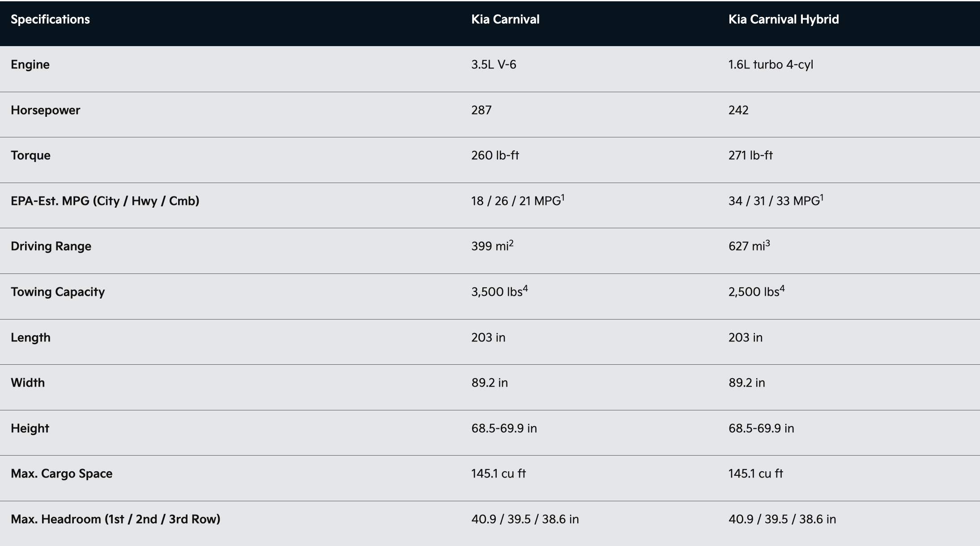The width and height of the screenshot is (980, 546).
Task: Click the 1.6L turbo 4-cyl value
Action: tap(771, 64)
